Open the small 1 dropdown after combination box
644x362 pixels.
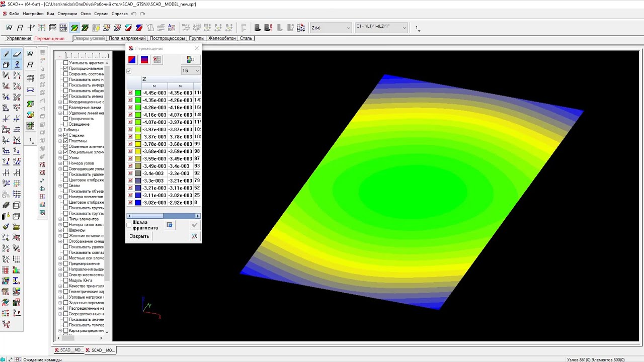pyautogui.click(x=418, y=28)
